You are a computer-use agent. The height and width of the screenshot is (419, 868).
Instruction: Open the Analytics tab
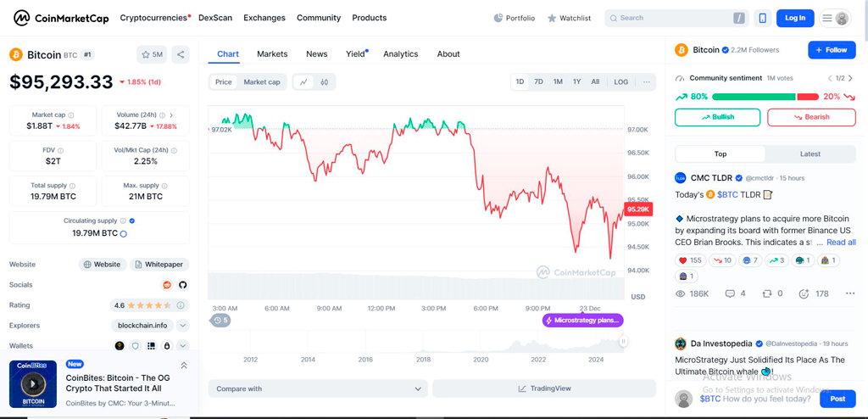(x=401, y=54)
